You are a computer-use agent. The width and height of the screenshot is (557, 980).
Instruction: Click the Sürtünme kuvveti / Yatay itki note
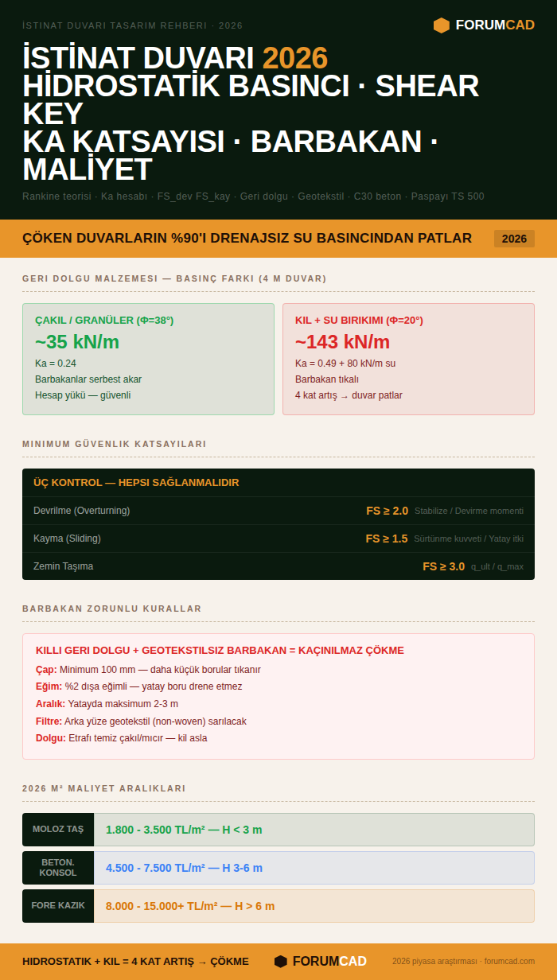coord(469,539)
